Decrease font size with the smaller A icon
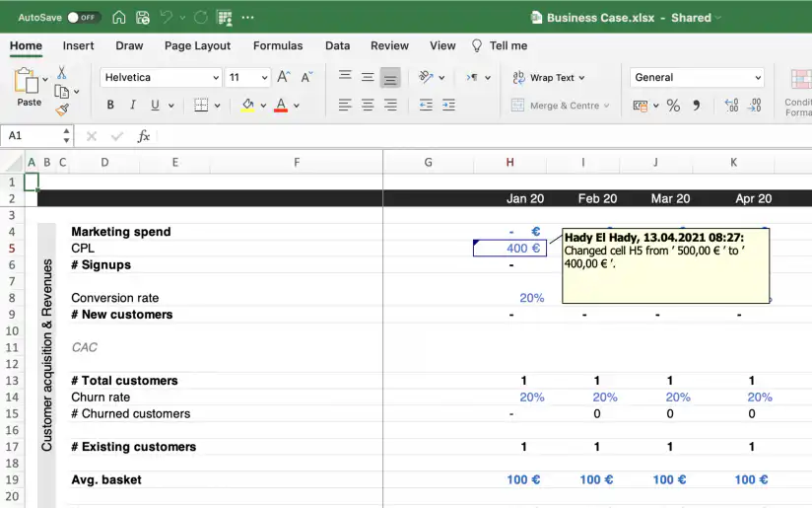812x508 pixels. pyautogui.click(x=306, y=77)
